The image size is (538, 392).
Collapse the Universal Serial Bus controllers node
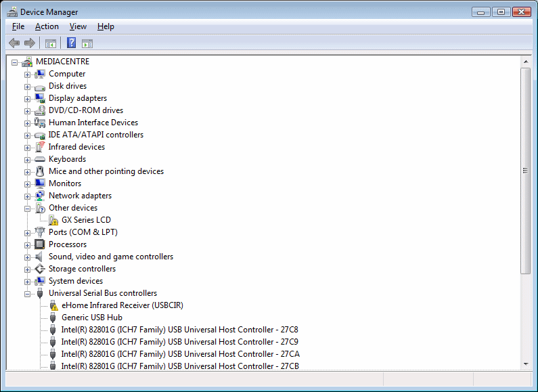tap(27, 294)
